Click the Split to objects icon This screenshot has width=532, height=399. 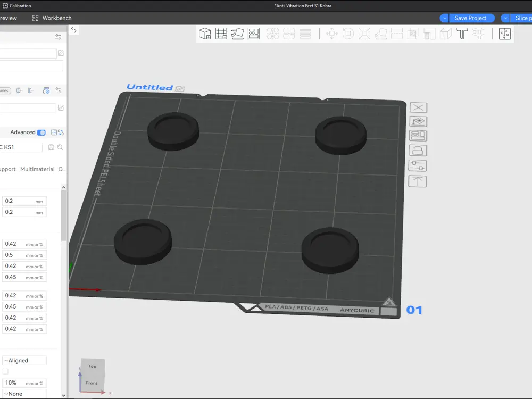pos(273,34)
